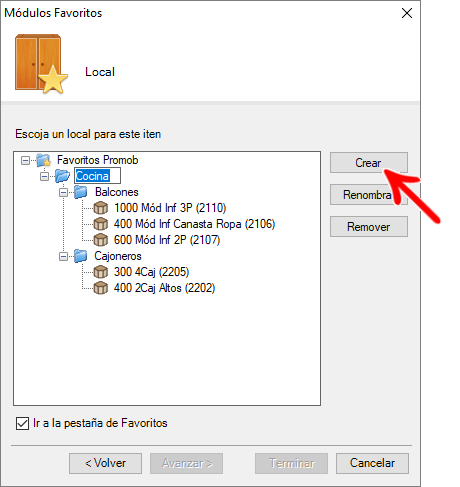460x487 pixels.
Task: Select 400 Mód Inf Canasta Ropa (2106)
Action: (194, 224)
